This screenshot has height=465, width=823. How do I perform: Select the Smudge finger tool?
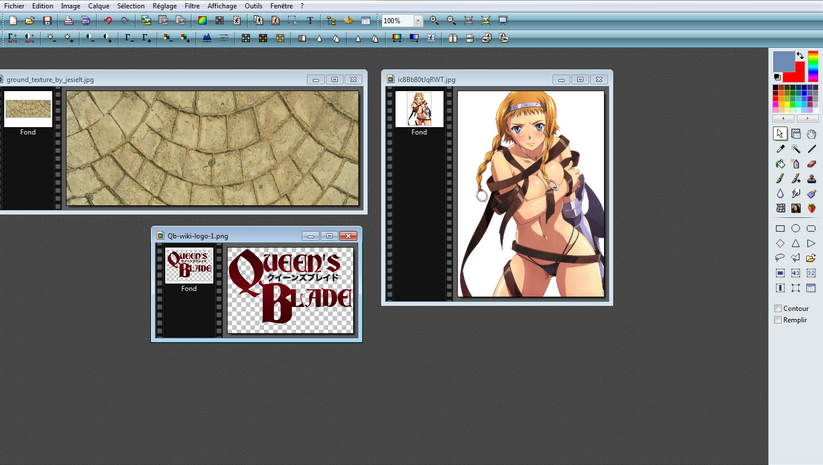(796, 194)
